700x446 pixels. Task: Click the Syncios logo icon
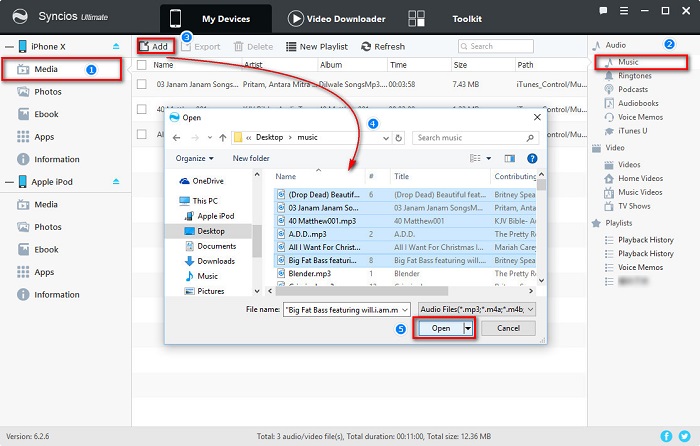pyautogui.click(x=20, y=17)
